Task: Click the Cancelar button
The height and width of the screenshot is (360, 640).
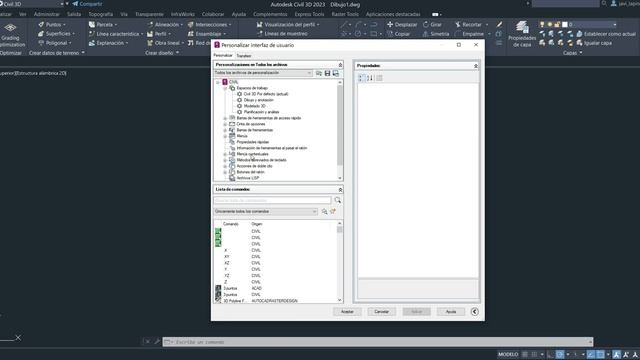Action: [382, 312]
